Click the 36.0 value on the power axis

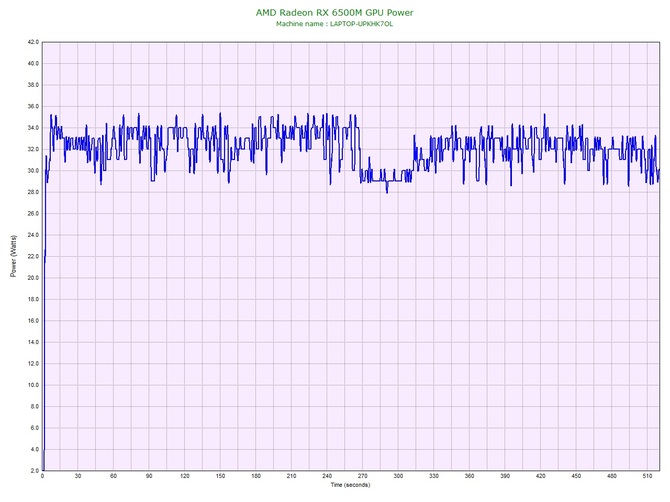pyautogui.click(x=32, y=106)
